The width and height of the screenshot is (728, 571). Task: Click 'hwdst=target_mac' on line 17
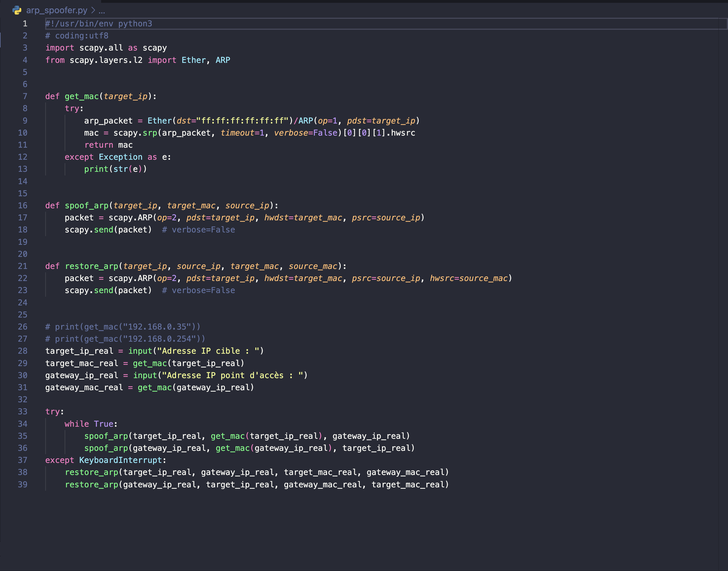tap(303, 218)
